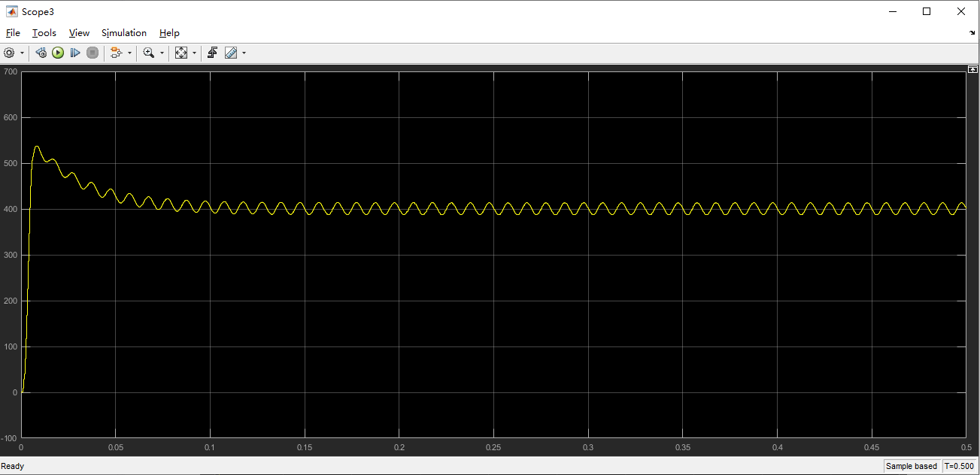Minimize the Scope3 window
The image size is (980, 475).
[893, 11]
